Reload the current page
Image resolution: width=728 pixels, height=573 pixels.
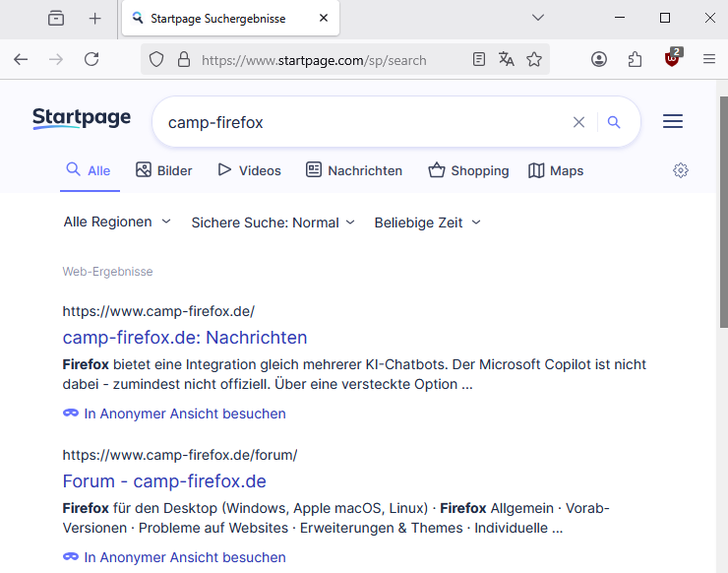click(x=91, y=59)
